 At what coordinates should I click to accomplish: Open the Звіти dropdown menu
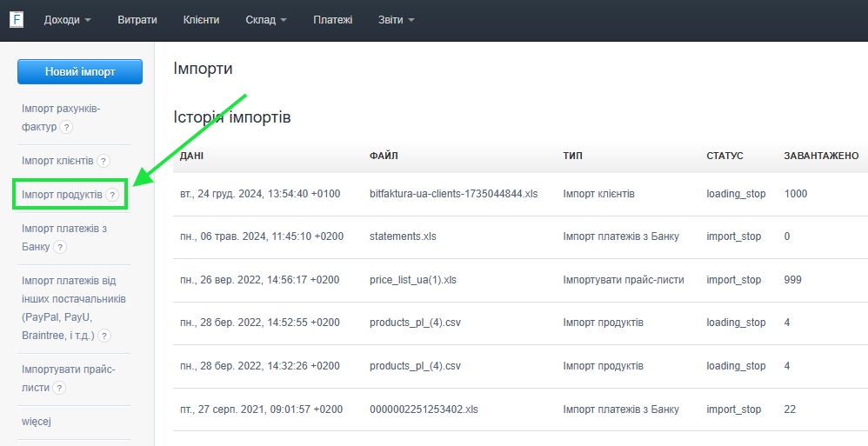click(397, 19)
